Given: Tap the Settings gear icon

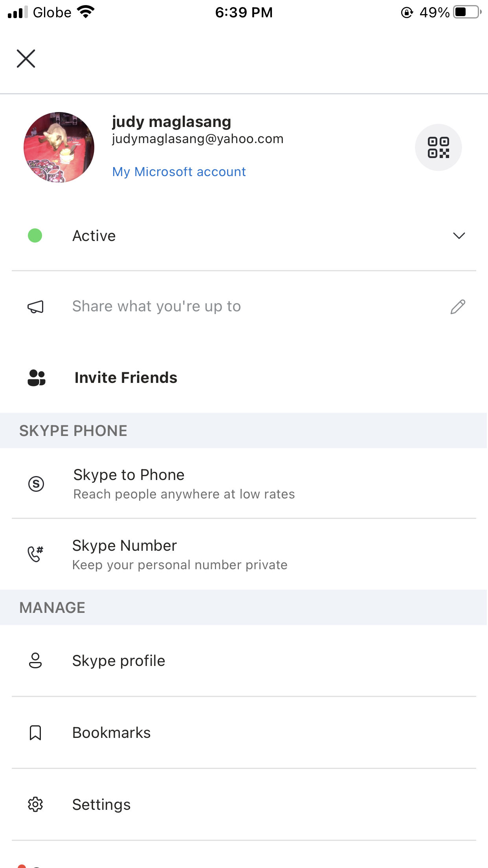Looking at the screenshot, I should (35, 805).
